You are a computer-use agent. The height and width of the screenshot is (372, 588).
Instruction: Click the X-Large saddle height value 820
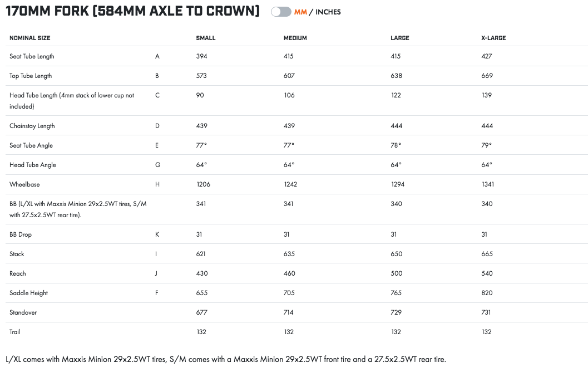(487, 293)
